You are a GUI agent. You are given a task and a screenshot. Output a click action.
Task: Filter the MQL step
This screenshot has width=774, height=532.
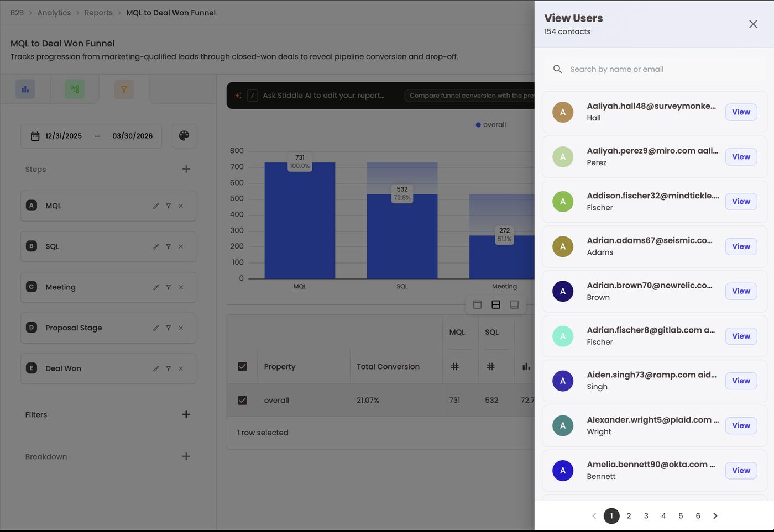[169, 206]
